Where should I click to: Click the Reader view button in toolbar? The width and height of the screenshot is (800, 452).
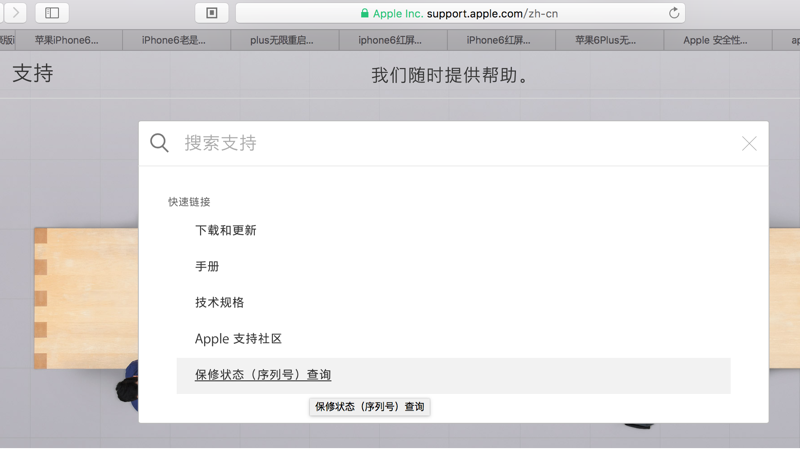click(x=212, y=13)
